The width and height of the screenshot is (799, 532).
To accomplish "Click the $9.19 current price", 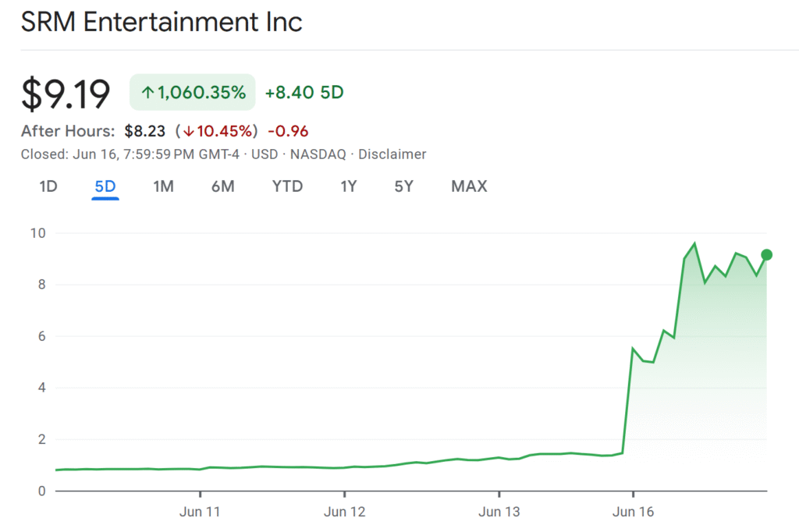I will pyautogui.click(x=66, y=94).
